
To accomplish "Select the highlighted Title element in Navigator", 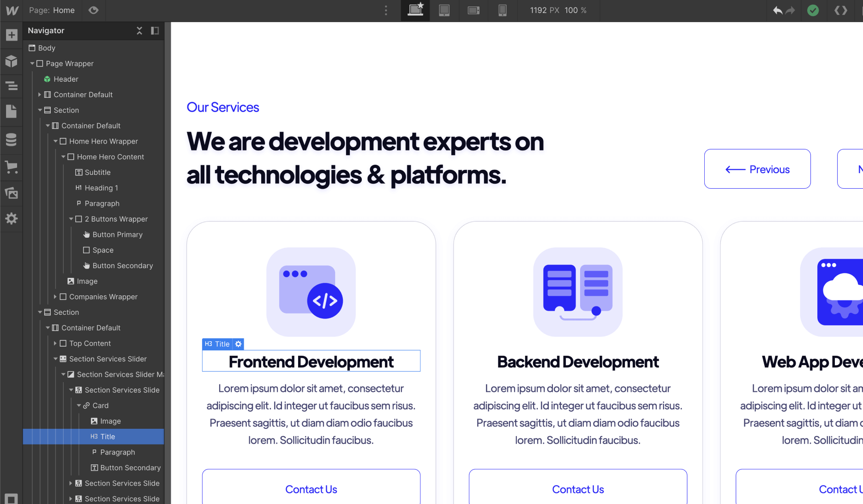I will click(107, 436).
